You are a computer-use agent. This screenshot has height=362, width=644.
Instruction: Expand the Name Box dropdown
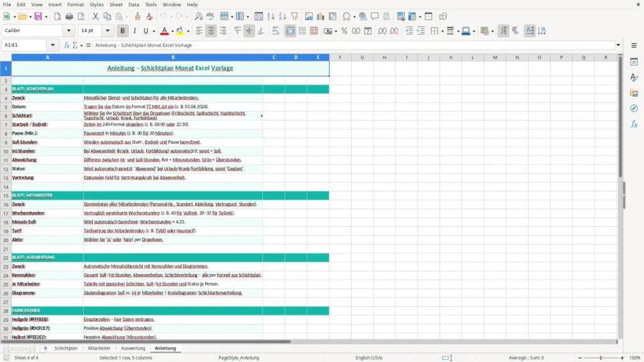[x=53, y=45]
